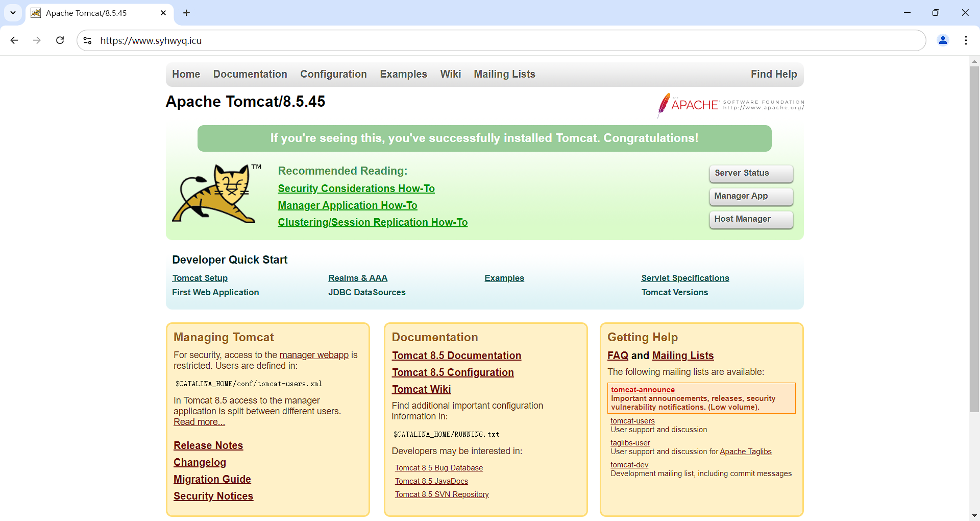Image resolution: width=980 pixels, height=521 pixels.
Task: Click the green Congratulations banner text
Action: [484, 138]
